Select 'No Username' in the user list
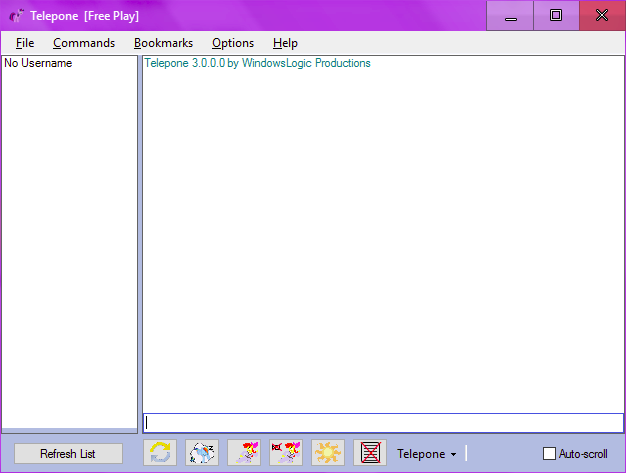 (38, 63)
